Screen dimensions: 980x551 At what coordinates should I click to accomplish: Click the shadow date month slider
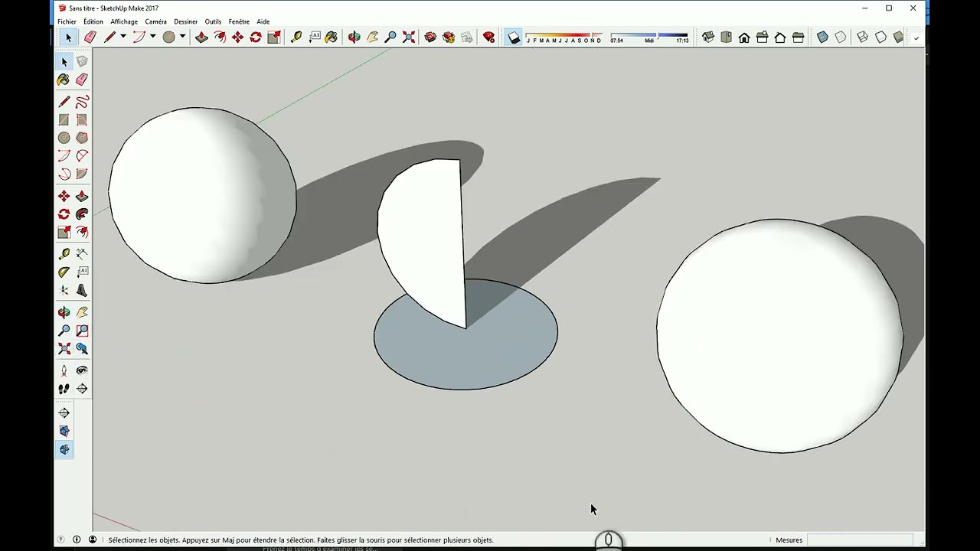tap(563, 37)
